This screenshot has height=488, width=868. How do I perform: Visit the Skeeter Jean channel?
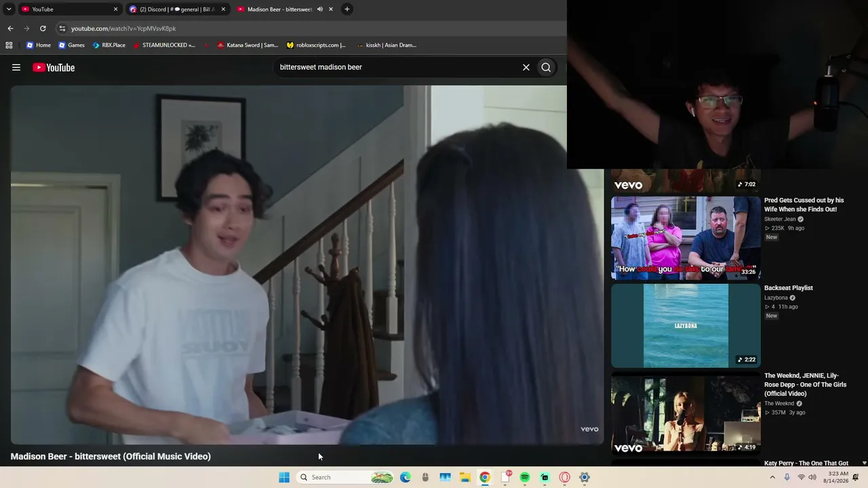(780, 219)
